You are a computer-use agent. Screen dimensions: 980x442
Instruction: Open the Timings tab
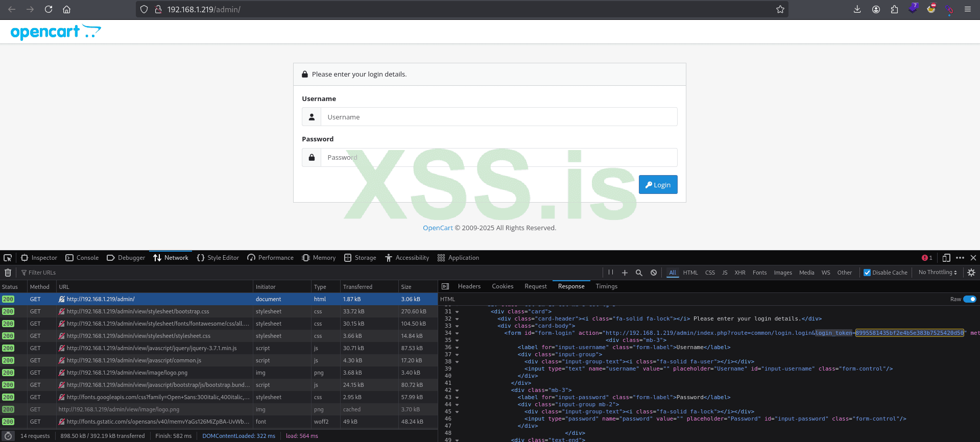click(607, 286)
